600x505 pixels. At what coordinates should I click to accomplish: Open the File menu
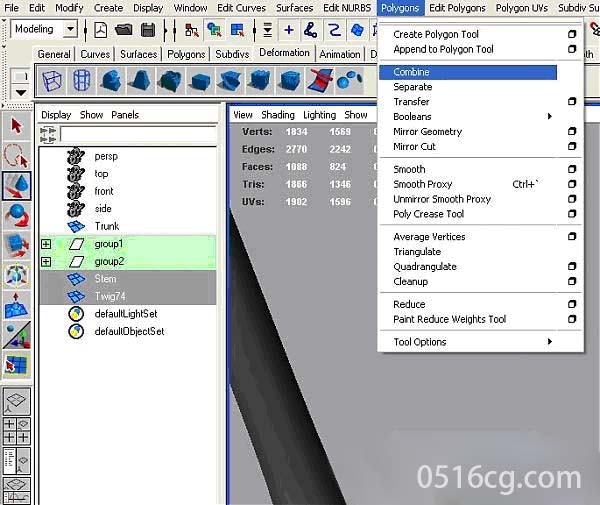tap(11, 8)
